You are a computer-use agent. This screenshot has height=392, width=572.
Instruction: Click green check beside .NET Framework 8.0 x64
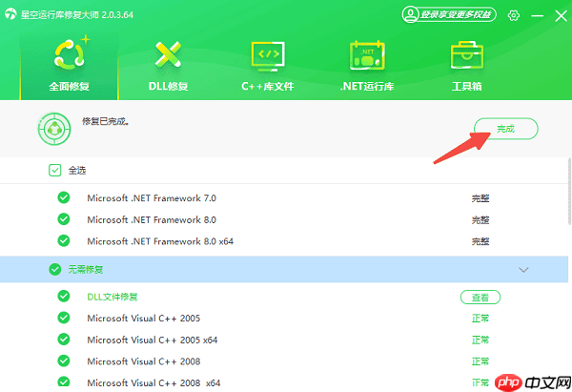[x=64, y=241]
